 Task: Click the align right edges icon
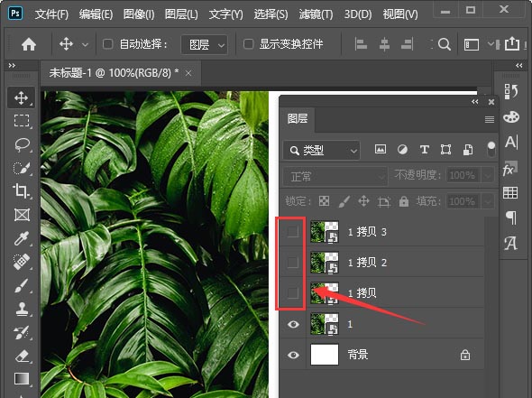tap(408, 44)
